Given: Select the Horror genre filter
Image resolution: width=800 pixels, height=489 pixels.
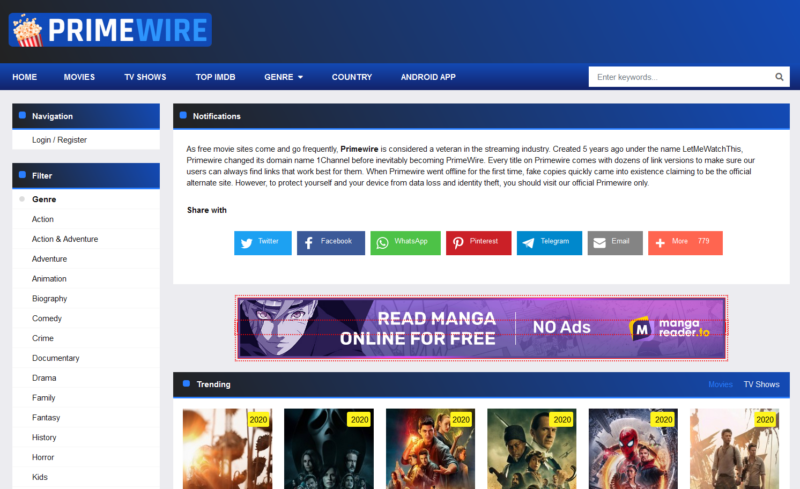Looking at the screenshot, I should [43, 457].
